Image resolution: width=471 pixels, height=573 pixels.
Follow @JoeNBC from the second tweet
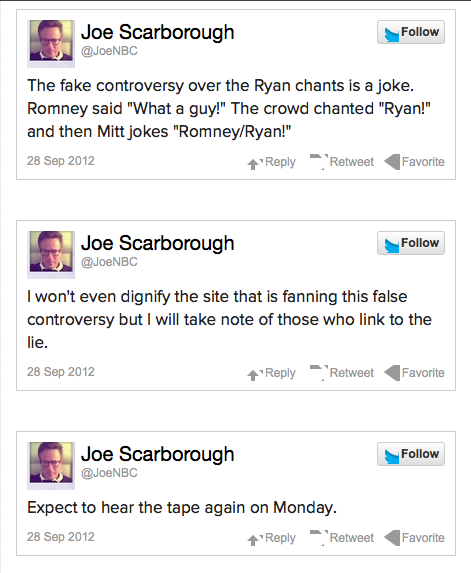411,243
